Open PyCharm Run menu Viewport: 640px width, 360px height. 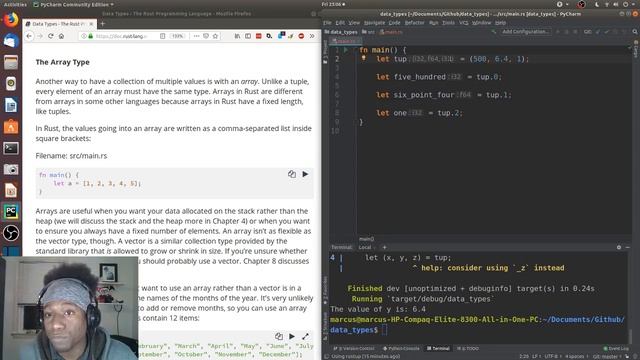[x=433, y=23]
